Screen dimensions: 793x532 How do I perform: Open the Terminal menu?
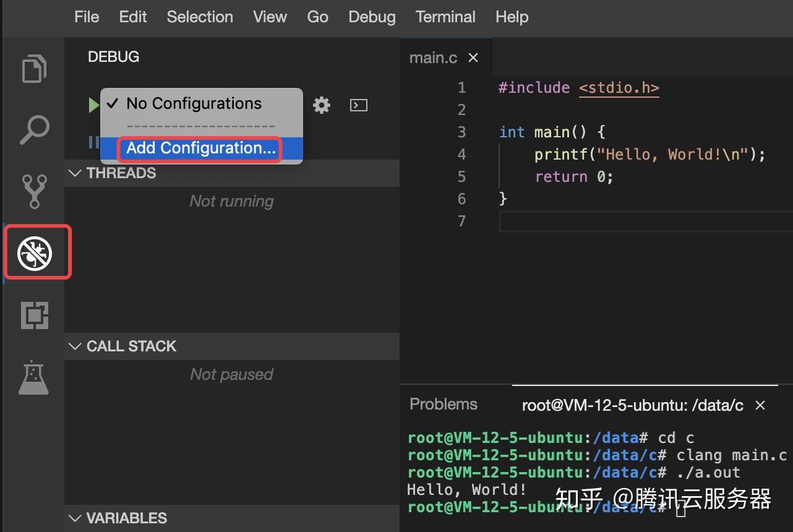click(x=445, y=17)
